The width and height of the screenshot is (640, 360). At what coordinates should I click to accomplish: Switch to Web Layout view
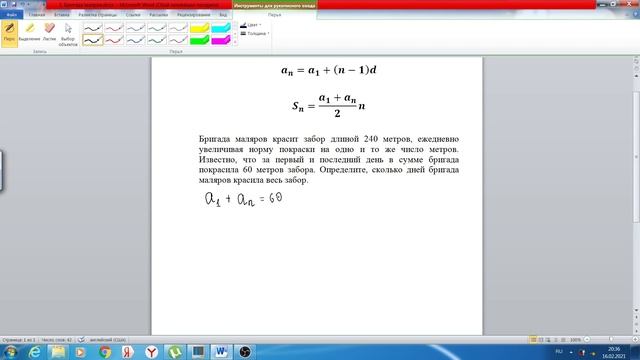pos(548,340)
